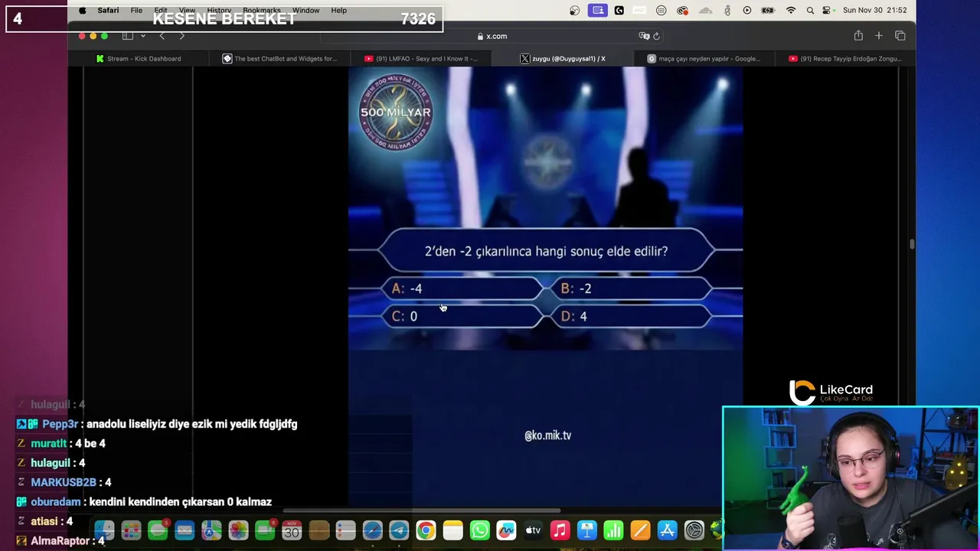Select answer D: 4

click(x=632, y=316)
